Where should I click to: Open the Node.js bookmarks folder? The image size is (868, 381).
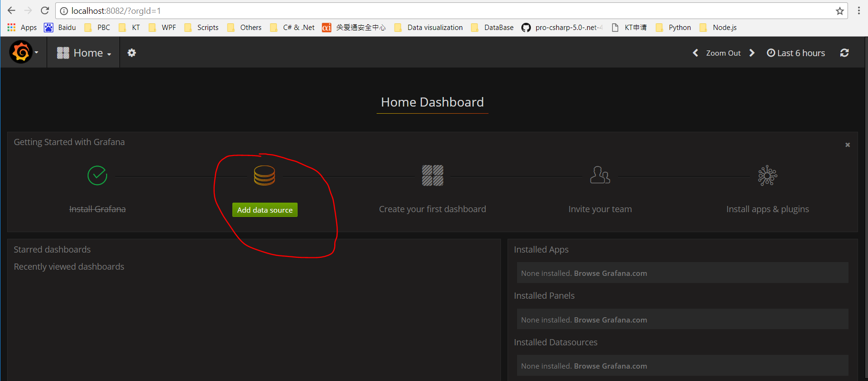point(718,27)
